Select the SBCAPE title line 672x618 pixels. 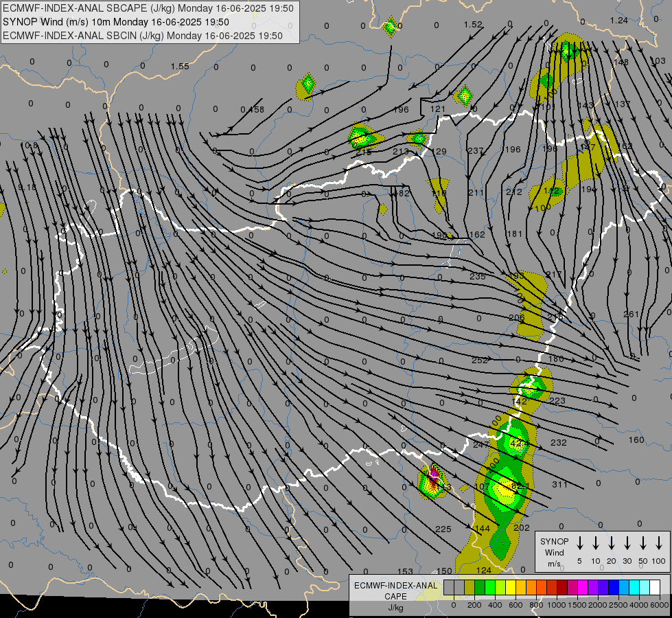coord(148,8)
